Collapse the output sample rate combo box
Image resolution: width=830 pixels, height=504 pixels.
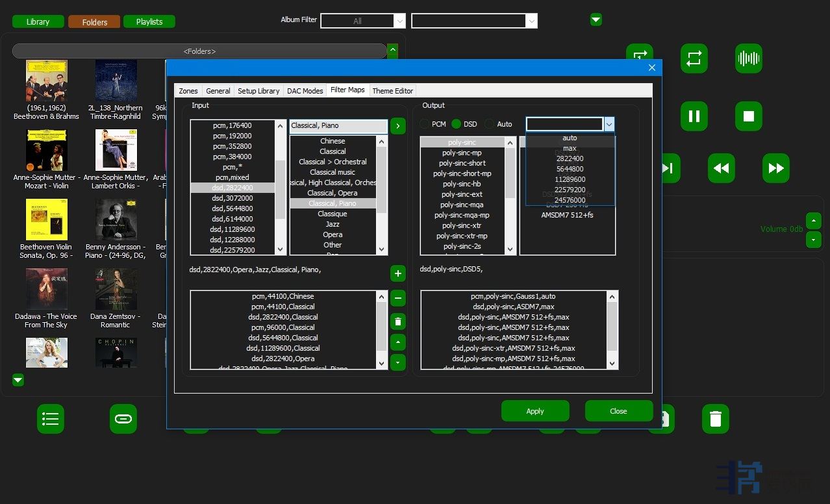coord(609,124)
